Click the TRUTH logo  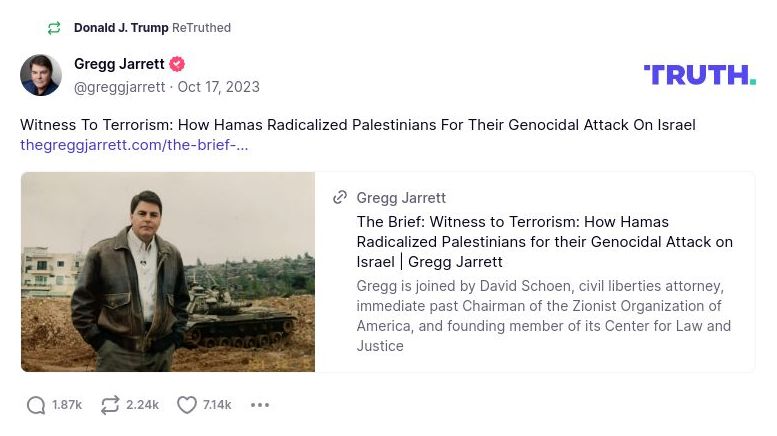coord(699,75)
